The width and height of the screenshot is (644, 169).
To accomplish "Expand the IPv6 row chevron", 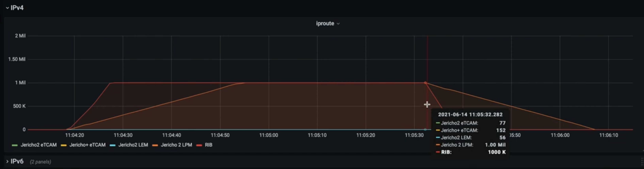I will tap(7, 161).
